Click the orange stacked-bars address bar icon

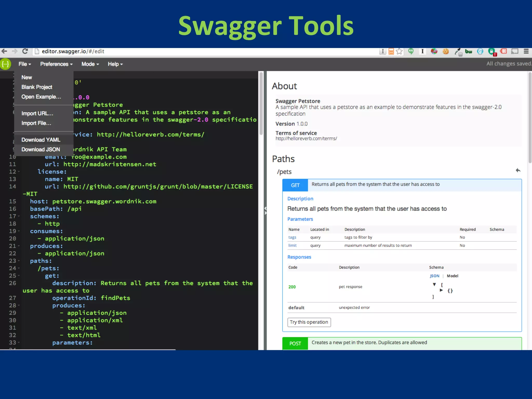tap(391, 51)
